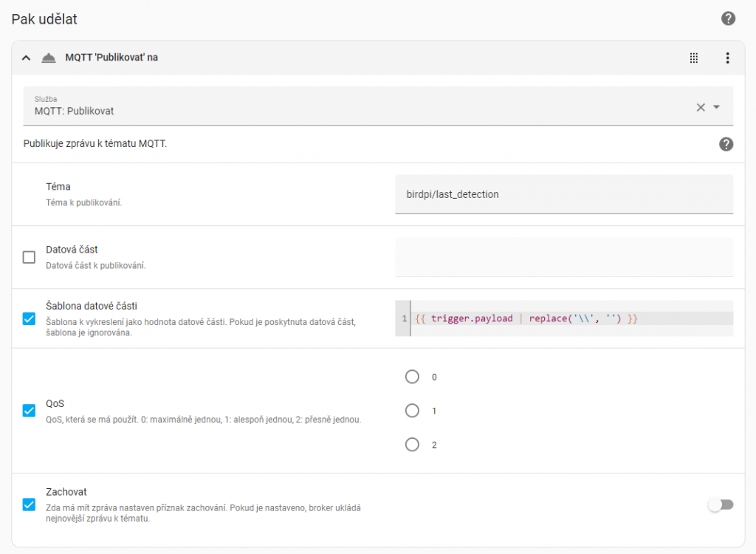
Task: Uncheck the QoS checkbox
Action: tap(29, 411)
